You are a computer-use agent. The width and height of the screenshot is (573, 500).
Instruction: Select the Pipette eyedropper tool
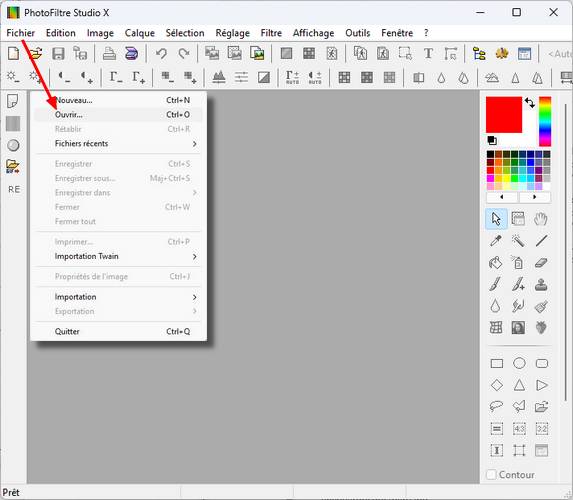(496, 240)
